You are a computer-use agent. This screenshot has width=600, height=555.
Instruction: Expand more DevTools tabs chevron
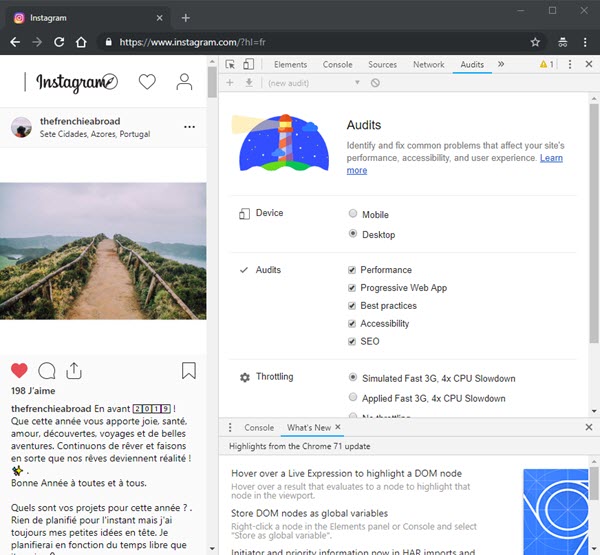(x=501, y=64)
